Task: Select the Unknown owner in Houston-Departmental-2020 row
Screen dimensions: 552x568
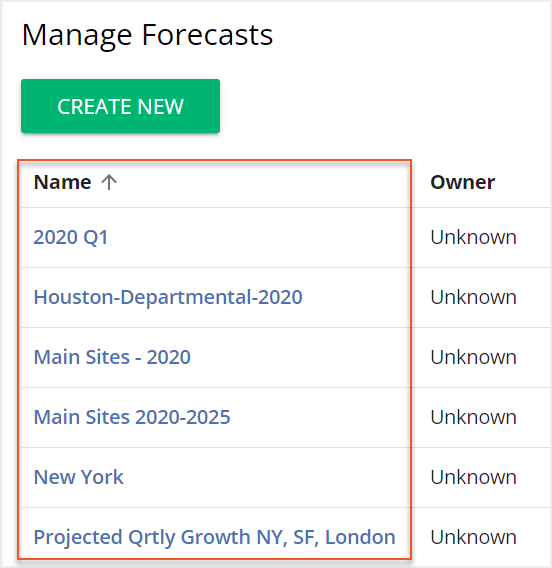Action: click(x=473, y=297)
